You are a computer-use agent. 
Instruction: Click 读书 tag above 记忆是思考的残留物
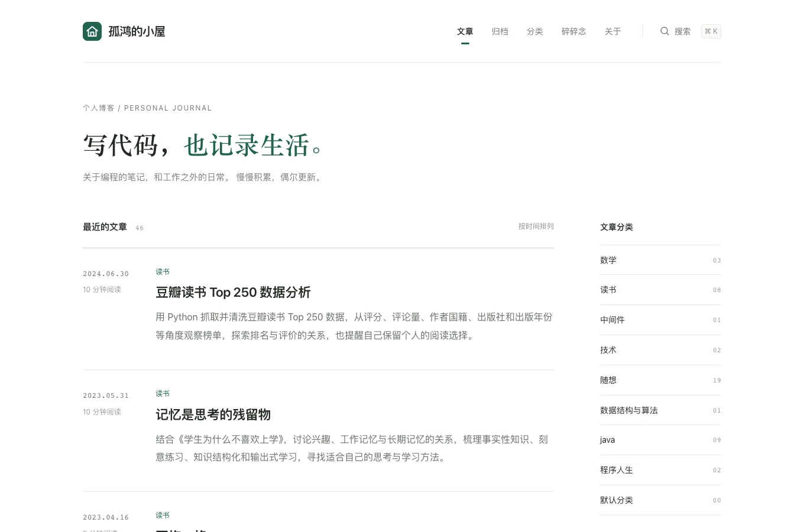click(x=163, y=394)
